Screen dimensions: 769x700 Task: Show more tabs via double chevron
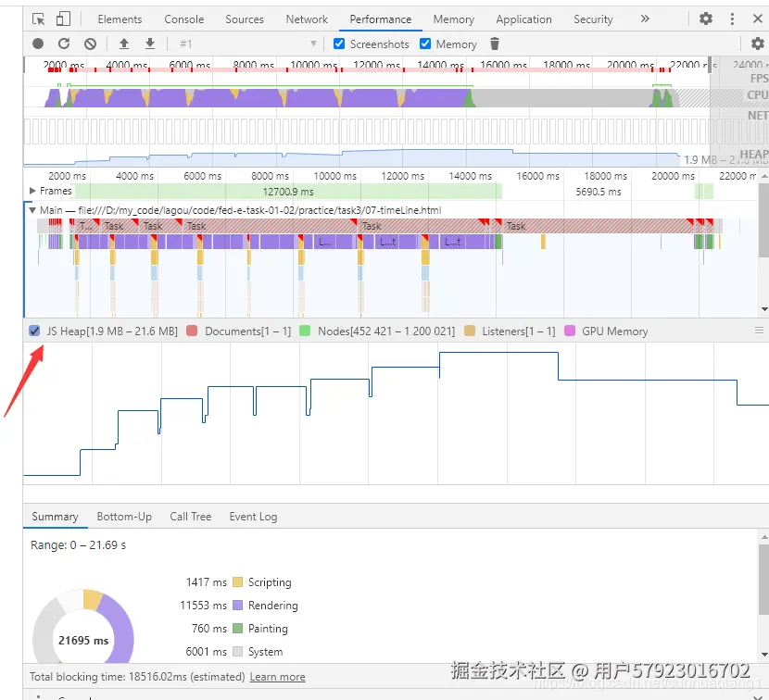pos(645,19)
